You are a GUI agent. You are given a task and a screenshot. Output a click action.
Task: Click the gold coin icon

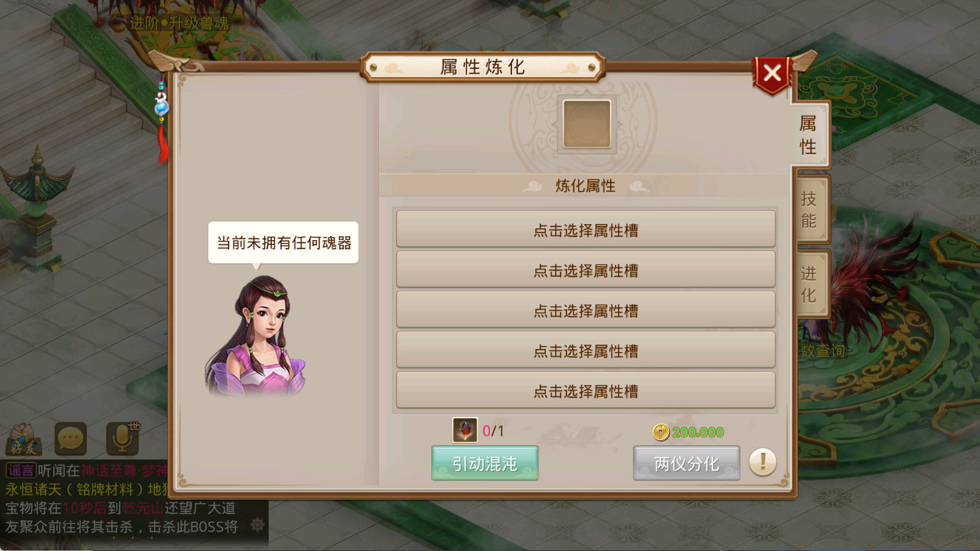661,432
